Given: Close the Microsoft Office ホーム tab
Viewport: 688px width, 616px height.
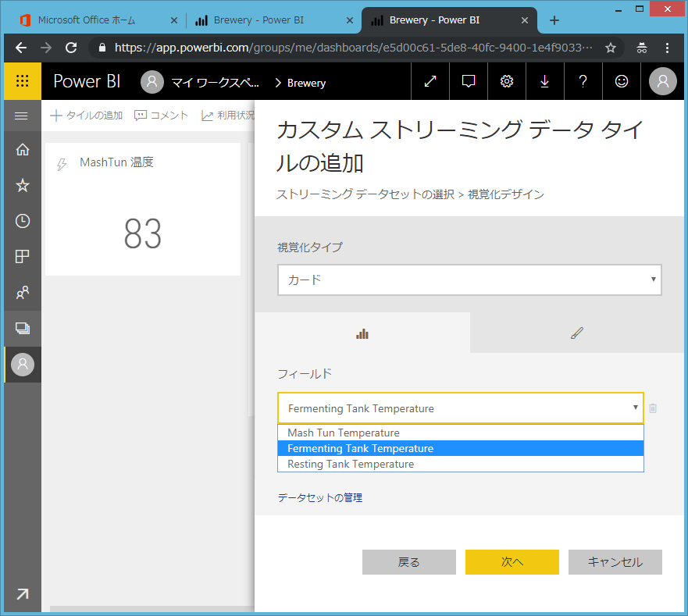Looking at the screenshot, I should pos(173,20).
